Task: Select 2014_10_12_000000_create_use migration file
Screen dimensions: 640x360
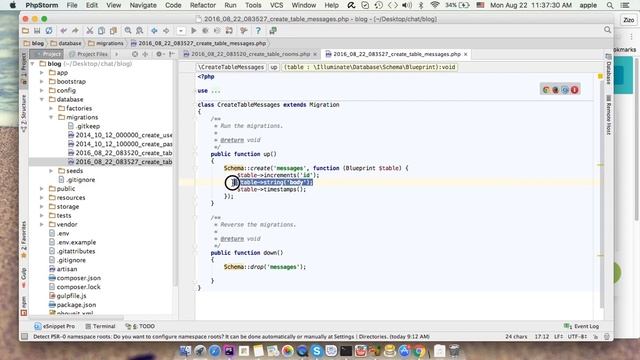Action: (x=124, y=135)
